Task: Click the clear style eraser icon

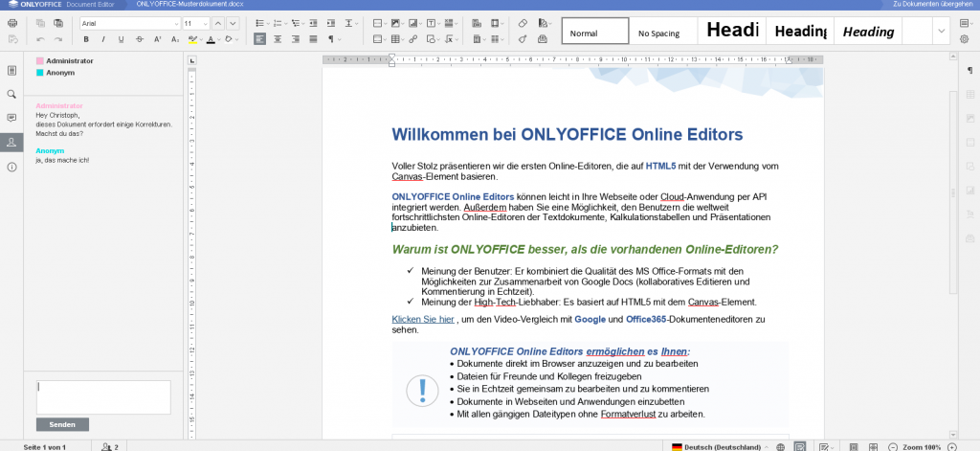Action: point(523,24)
